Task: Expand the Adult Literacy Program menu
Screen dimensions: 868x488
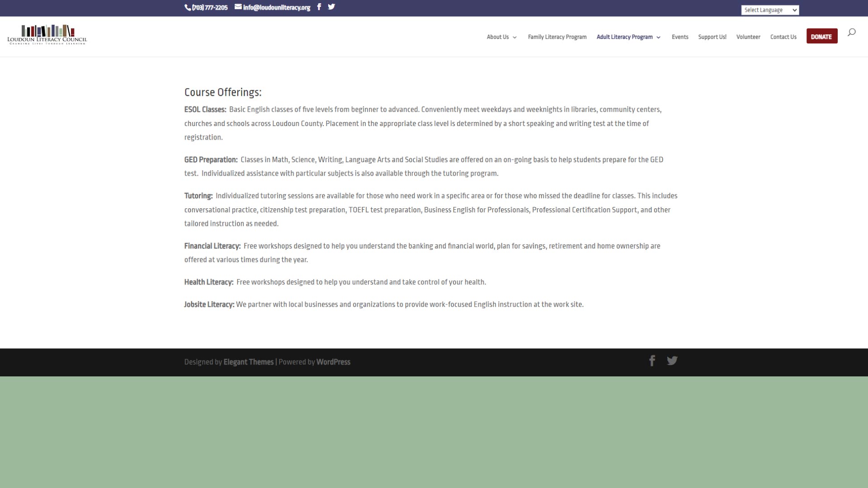Action: 628,37
